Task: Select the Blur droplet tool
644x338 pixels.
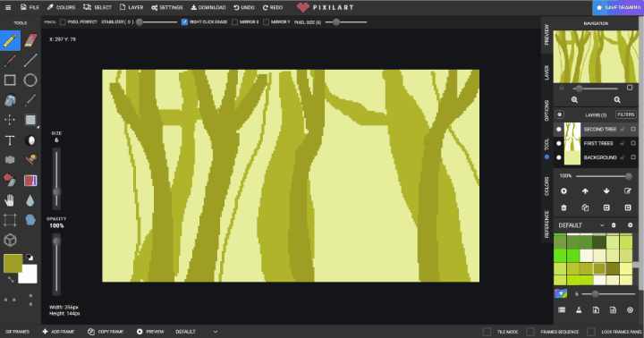Action: pos(30,200)
